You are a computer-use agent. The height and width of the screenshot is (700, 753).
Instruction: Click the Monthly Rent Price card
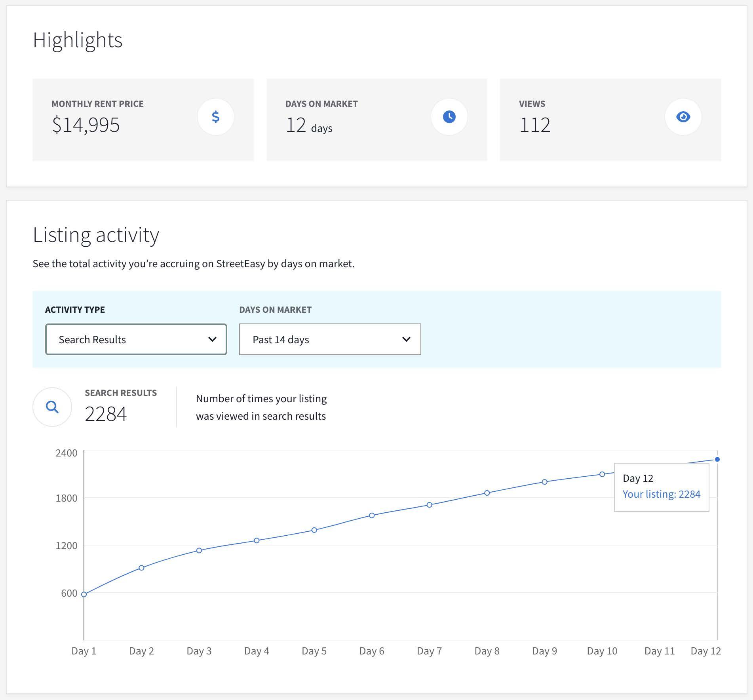(x=143, y=120)
